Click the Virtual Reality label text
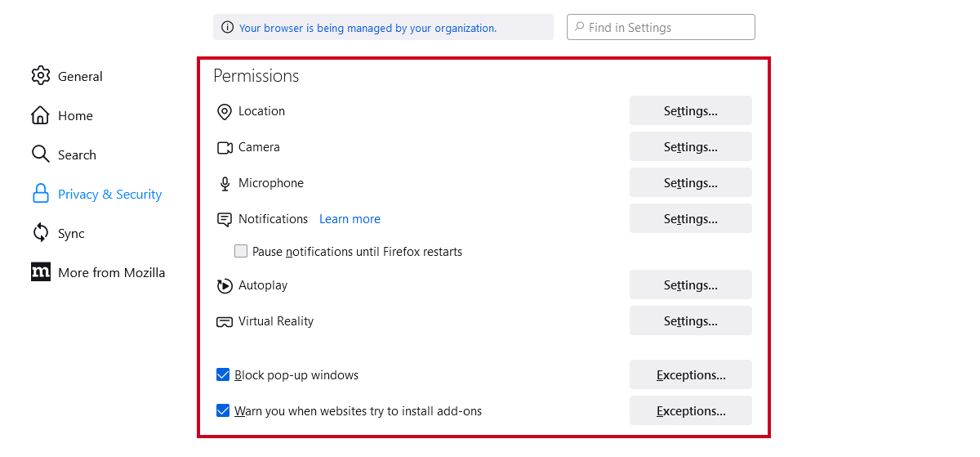Screen dimensions: 980x457 [276, 321]
